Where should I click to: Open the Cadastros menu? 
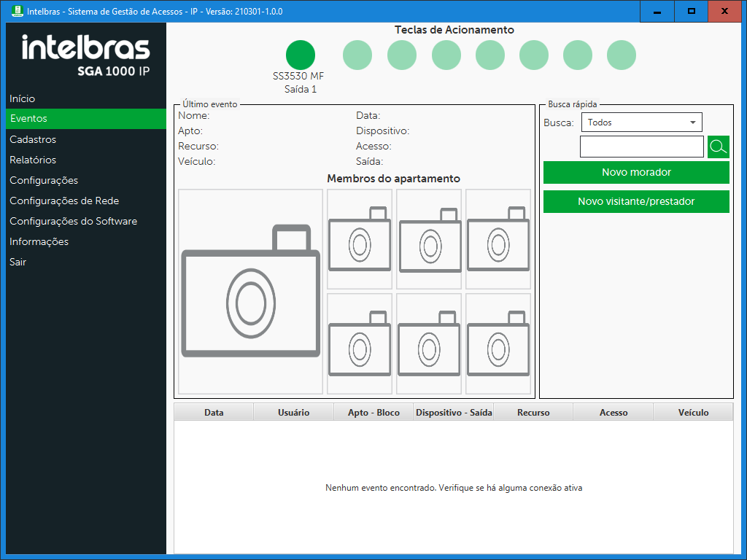33,139
